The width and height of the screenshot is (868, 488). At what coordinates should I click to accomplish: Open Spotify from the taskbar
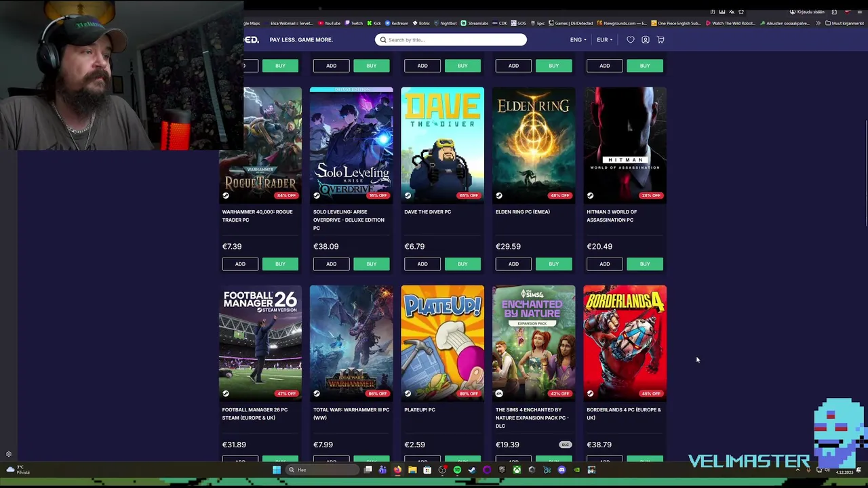457,470
